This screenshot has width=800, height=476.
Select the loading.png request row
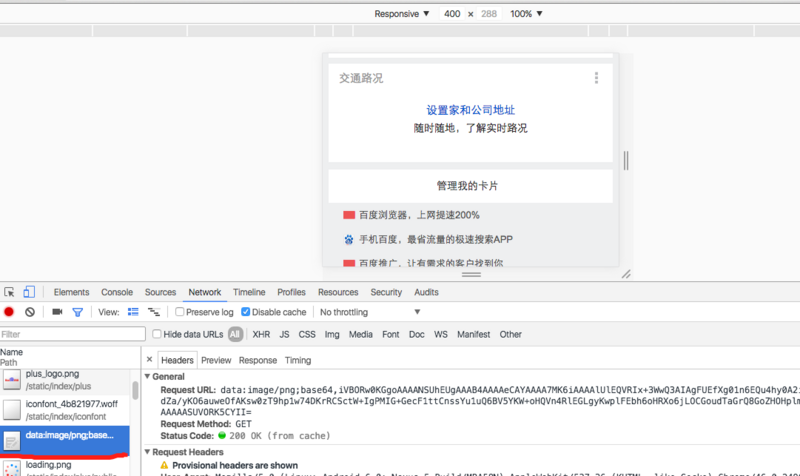click(65, 467)
